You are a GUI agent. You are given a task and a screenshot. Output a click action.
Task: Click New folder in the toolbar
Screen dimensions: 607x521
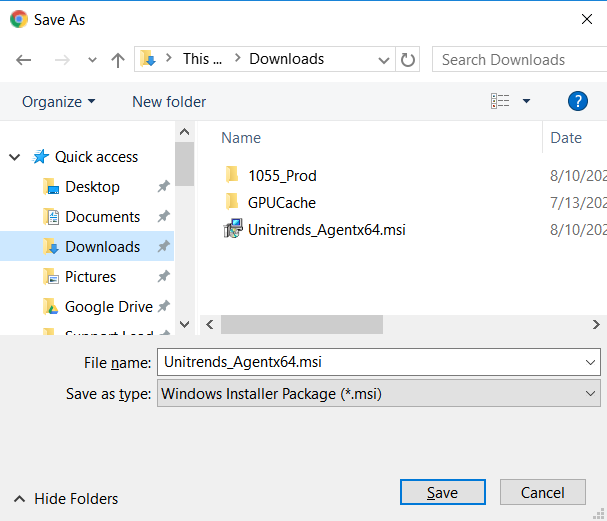pyautogui.click(x=169, y=102)
